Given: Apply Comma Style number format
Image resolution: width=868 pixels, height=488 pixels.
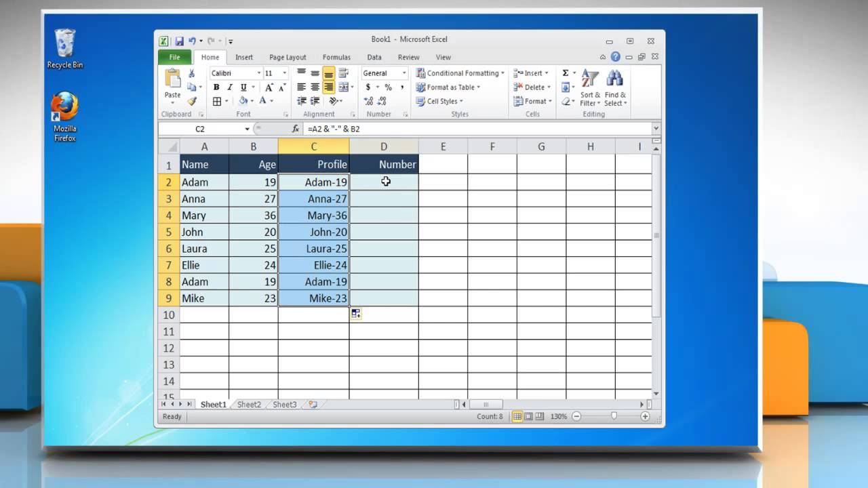Looking at the screenshot, I should pos(402,87).
